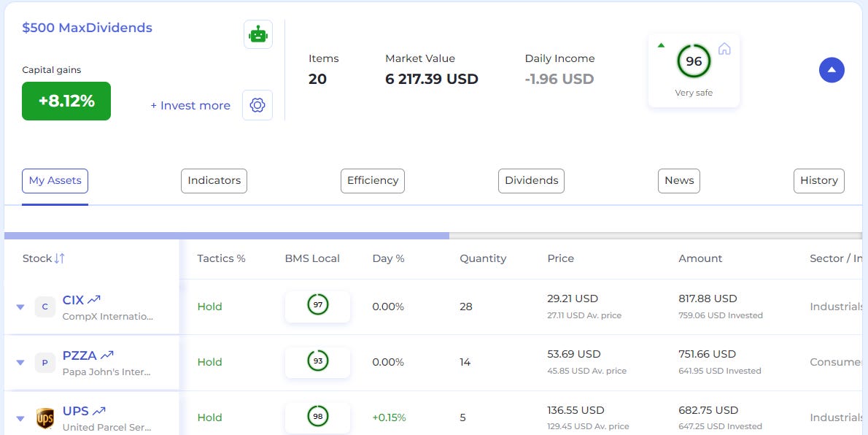This screenshot has width=868, height=435.
Task: Open the UPS ticker link
Action: click(76, 411)
